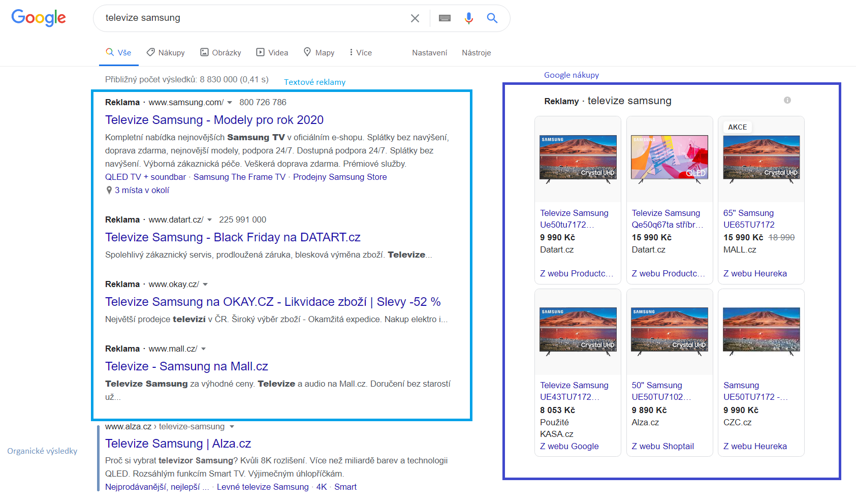Click the info icon beside Reklamy heading
Screen dimensions: 856x504
coord(787,101)
